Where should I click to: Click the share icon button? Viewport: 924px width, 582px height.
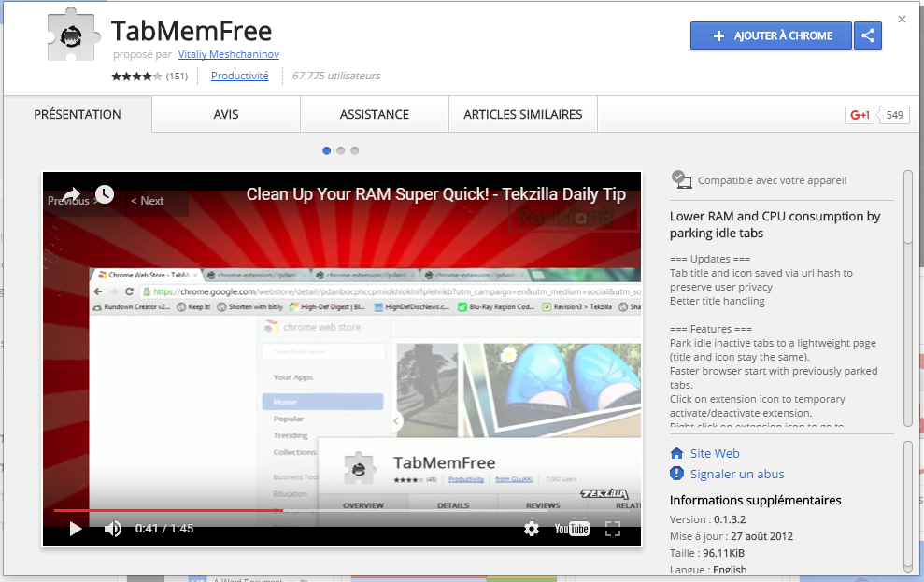(867, 35)
